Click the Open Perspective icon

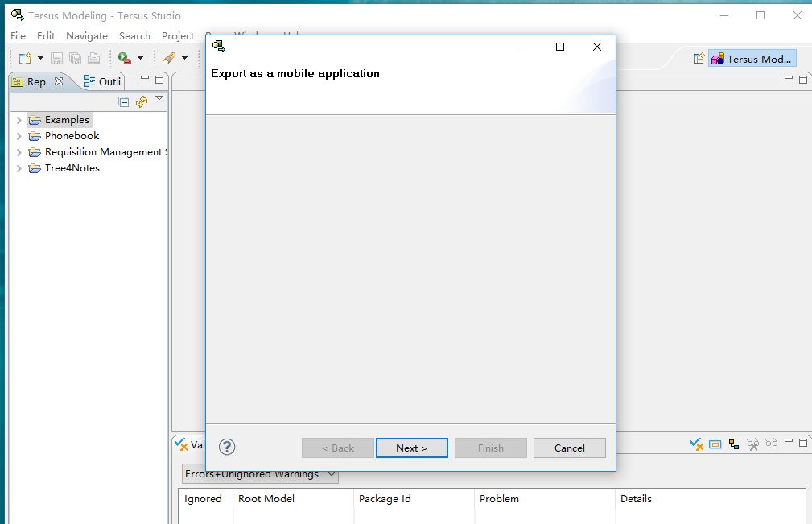click(699, 59)
